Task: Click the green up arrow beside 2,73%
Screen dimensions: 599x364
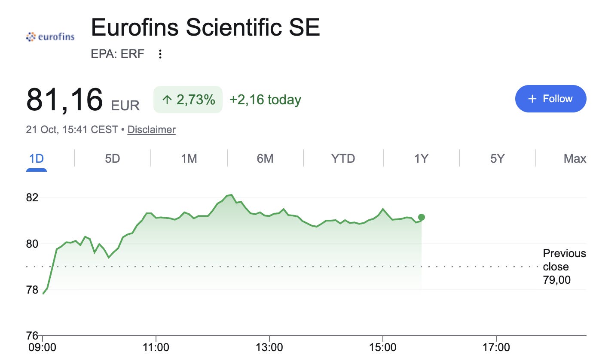Action: click(x=167, y=100)
